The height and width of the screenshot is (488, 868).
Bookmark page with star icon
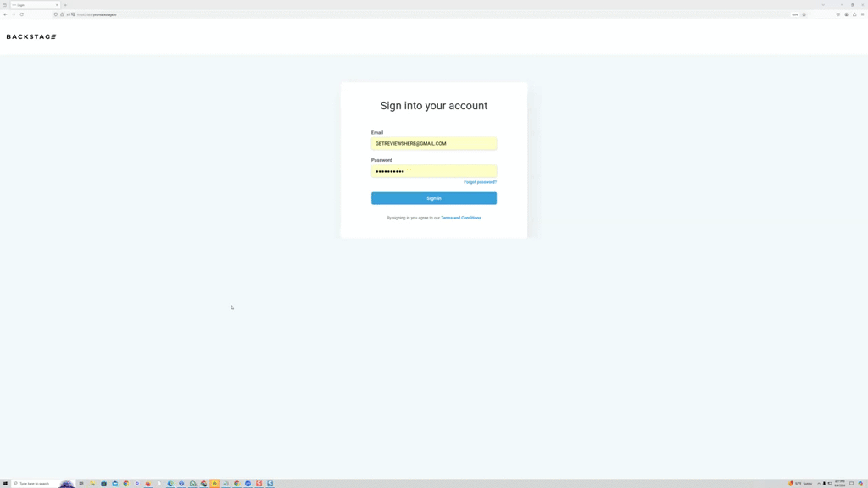(x=804, y=14)
